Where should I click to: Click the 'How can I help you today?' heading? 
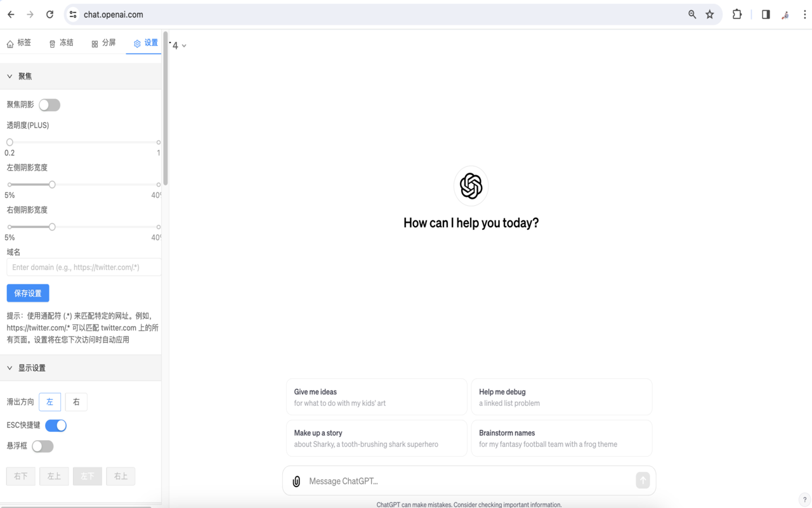pos(471,223)
